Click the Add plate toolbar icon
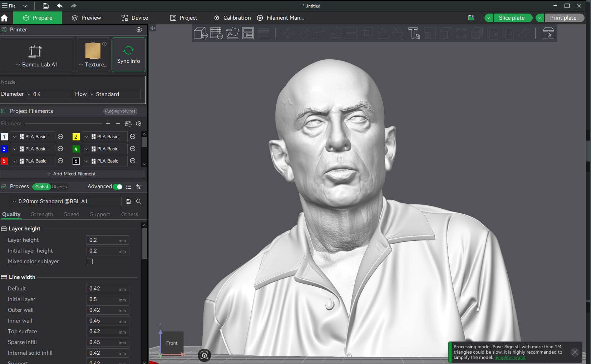Image resolution: width=591 pixels, height=364 pixels. [x=216, y=33]
